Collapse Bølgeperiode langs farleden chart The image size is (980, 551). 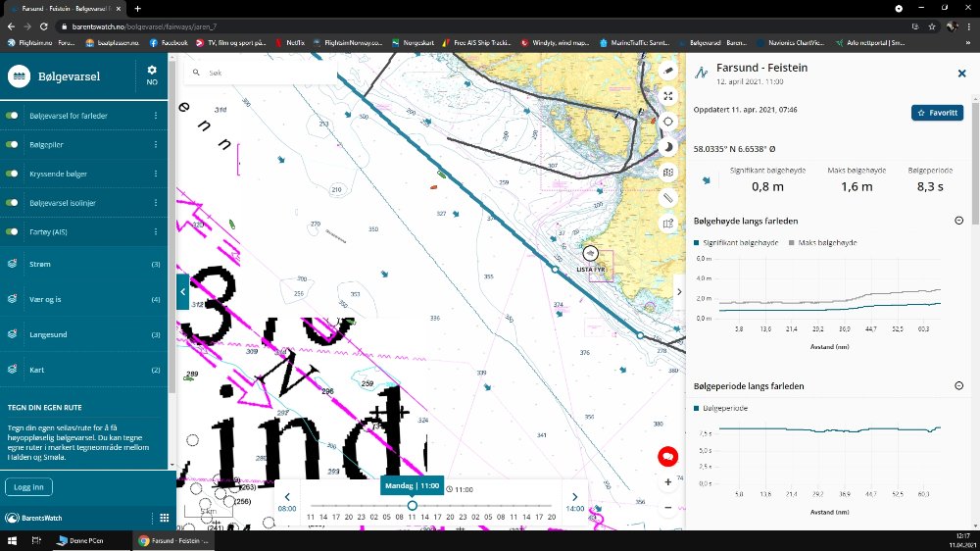click(x=958, y=386)
